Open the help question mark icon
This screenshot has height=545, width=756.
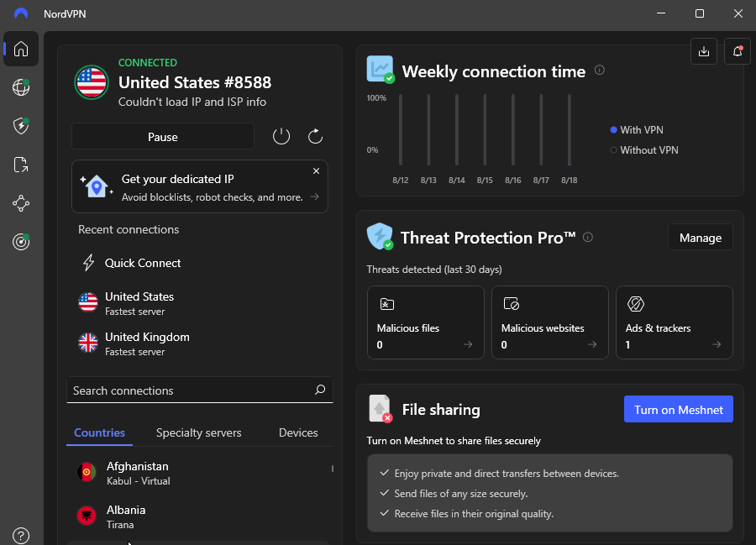(21, 535)
